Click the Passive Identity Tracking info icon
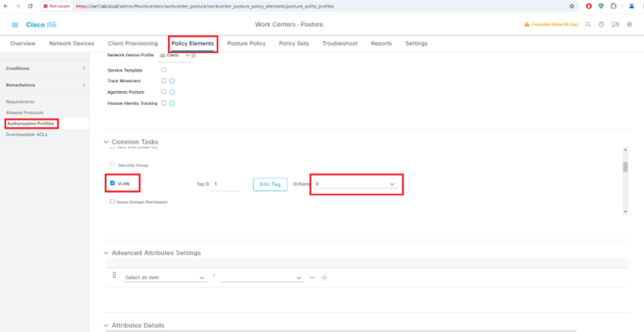The height and width of the screenshot is (332, 644). [172, 104]
